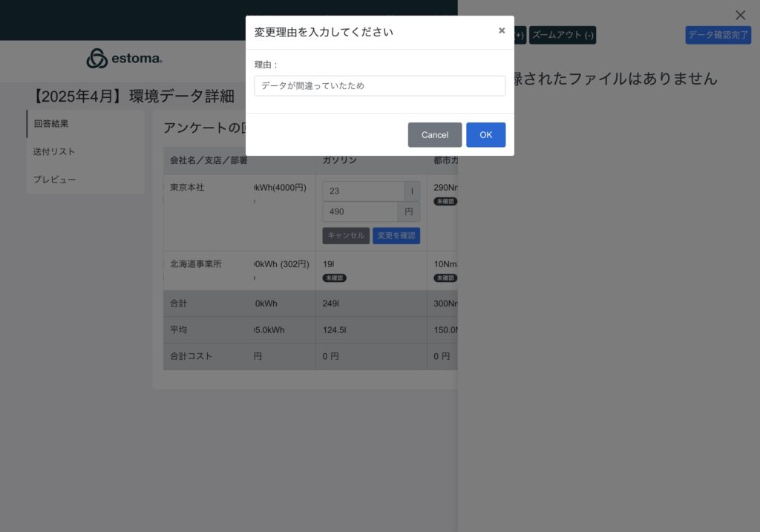
Task: Click the ガソリン column header
Action: coord(339,160)
